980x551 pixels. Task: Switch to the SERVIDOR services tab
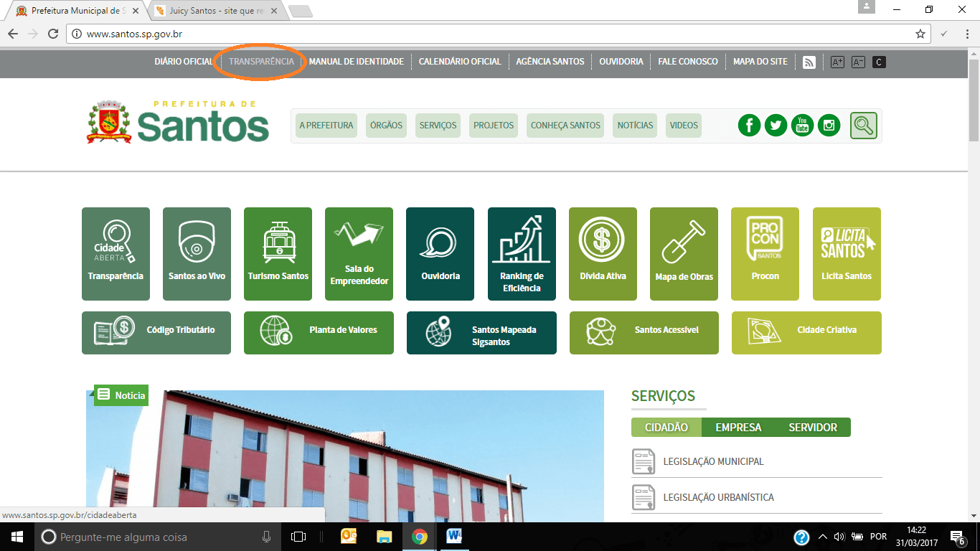click(813, 428)
